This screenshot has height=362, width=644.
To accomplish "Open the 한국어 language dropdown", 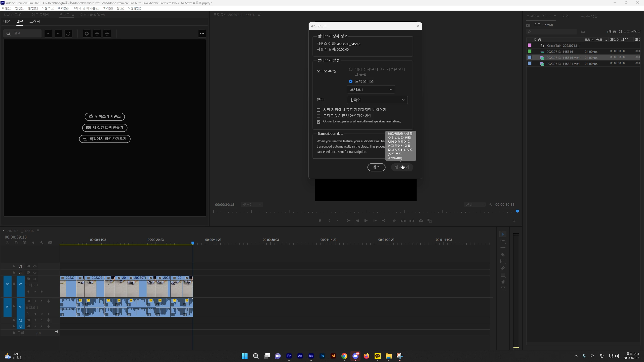I will coord(377,100).
